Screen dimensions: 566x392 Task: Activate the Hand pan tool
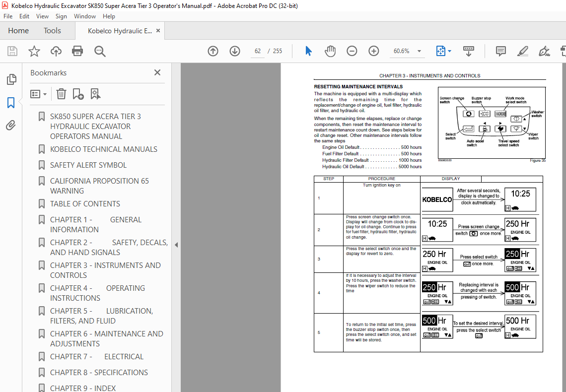tap(330, 51)
